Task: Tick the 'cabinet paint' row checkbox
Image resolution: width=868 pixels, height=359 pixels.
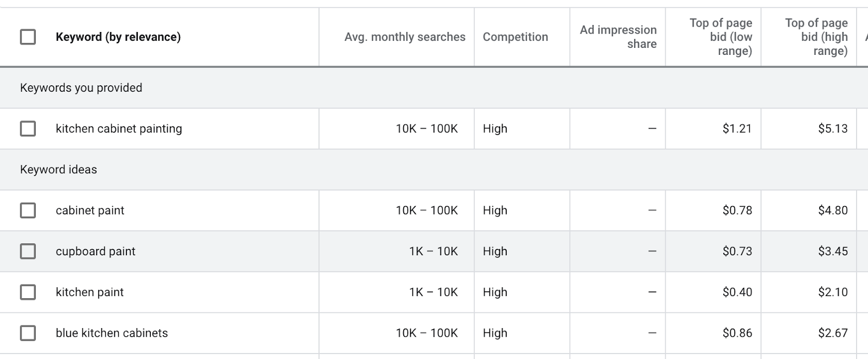Action: click(x=28, y=210)
